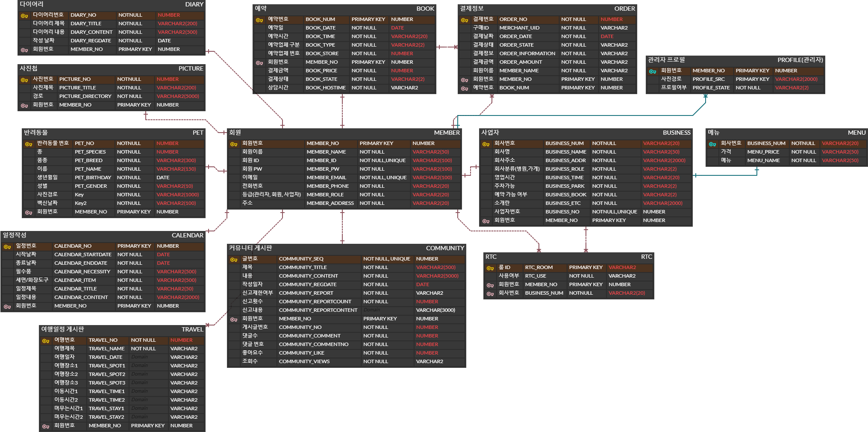Select MERCHANT_UID column name in ORDER
The image size is (868, 432).
(519, 28)
